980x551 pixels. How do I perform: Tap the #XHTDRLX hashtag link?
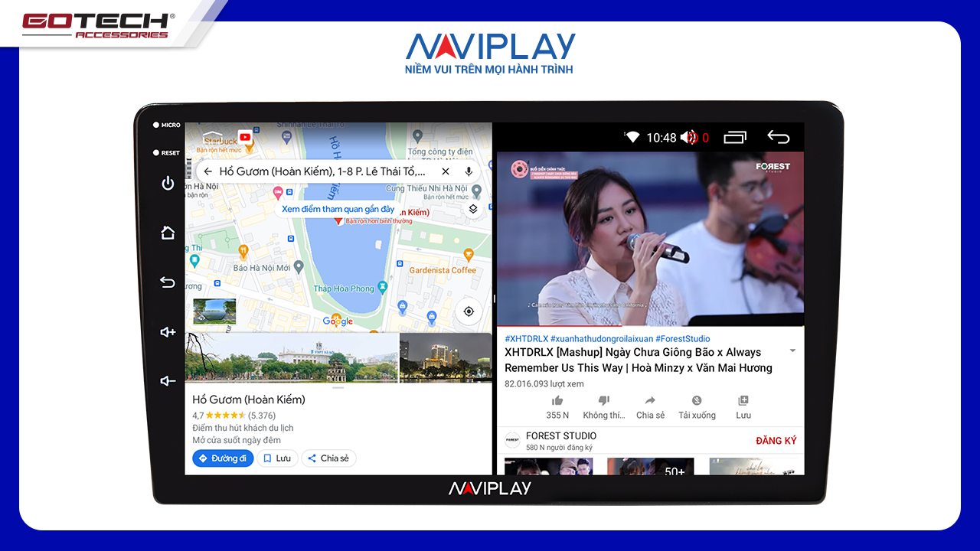(x=526, y=339)
